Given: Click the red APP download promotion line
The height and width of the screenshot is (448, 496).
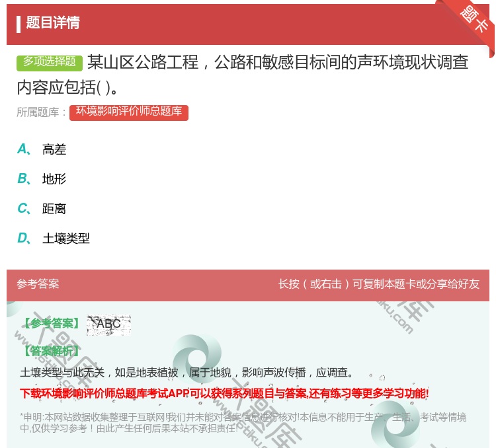Looking at the screenshot, I should [x=224, y=394].
